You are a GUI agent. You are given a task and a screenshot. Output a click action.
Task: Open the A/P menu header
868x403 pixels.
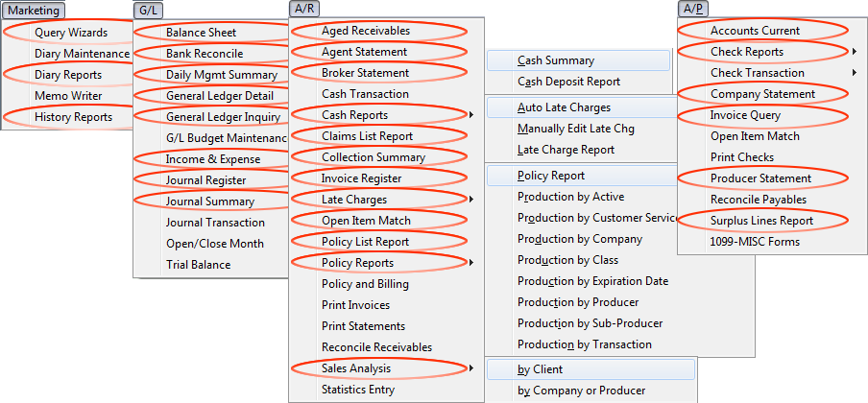[692, 9]
